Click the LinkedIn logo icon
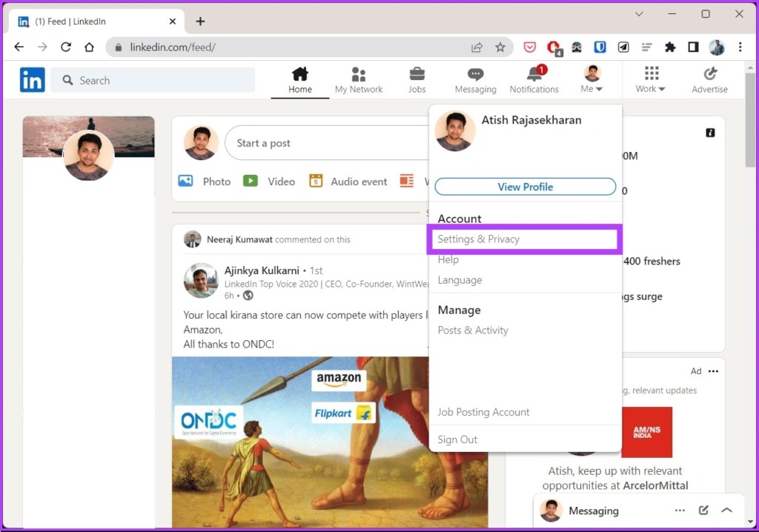This screenshot has height=532, width=759. pyautogui.click(x=33, y=80)
